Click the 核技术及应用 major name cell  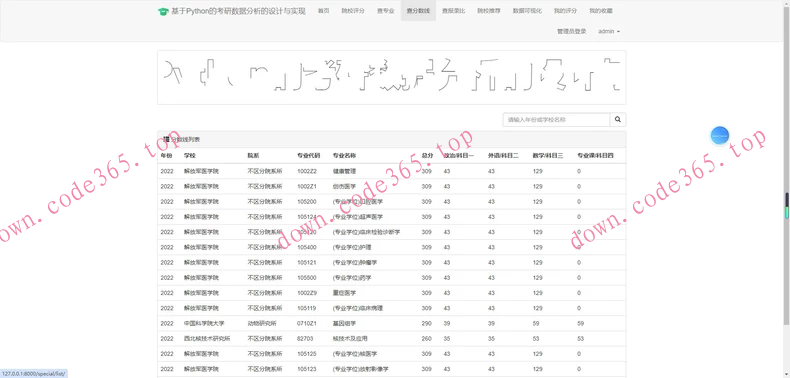(x=350, y=339)
